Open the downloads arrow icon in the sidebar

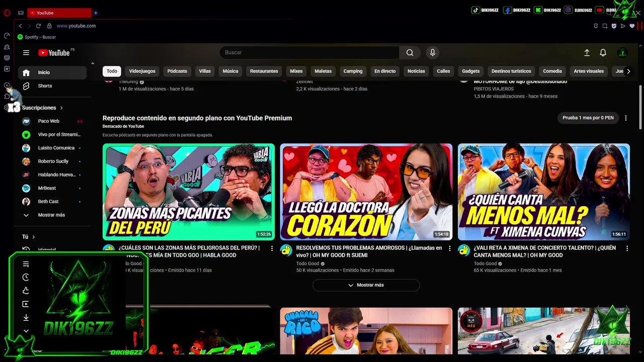pos(26,317)
